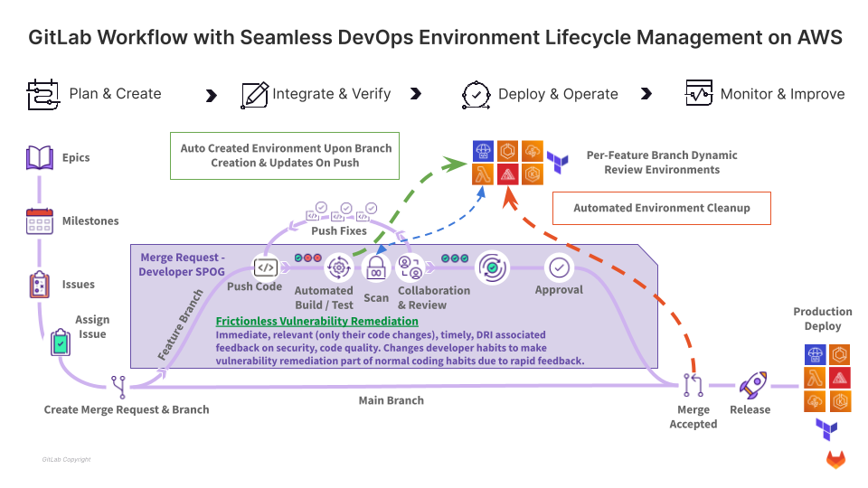This screenshot has width=868, height=488.
Task: Click the Approval checkmark circle icon
Action: (559, 267)
